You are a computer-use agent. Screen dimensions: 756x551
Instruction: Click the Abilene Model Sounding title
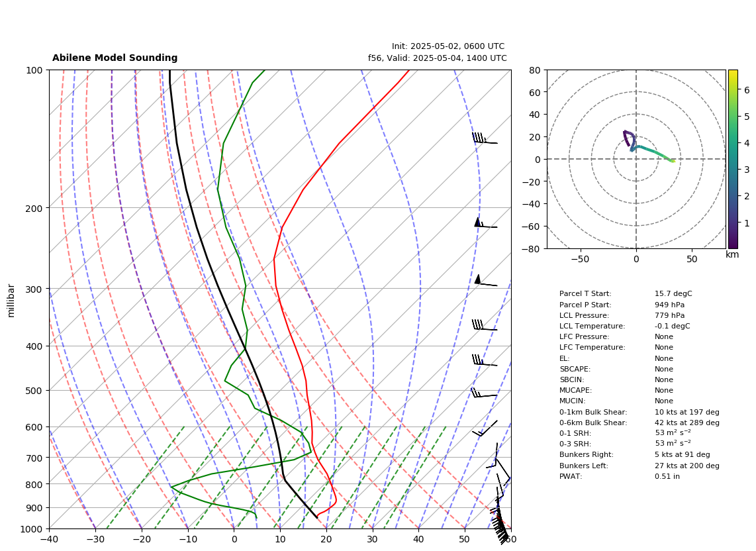pyautogui.click(x=115, y=58)
